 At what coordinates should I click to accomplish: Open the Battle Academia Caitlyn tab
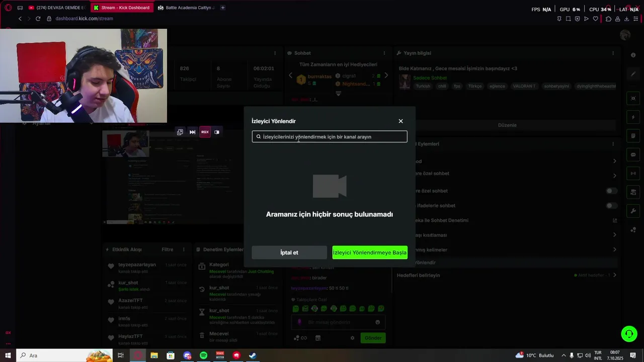[x=186, y=8]
